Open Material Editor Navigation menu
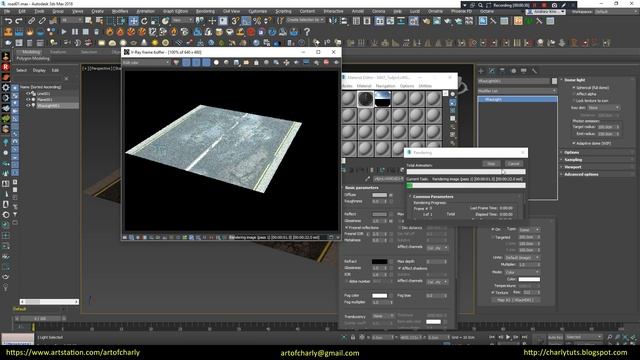640x360 pixels. point(385,86)
